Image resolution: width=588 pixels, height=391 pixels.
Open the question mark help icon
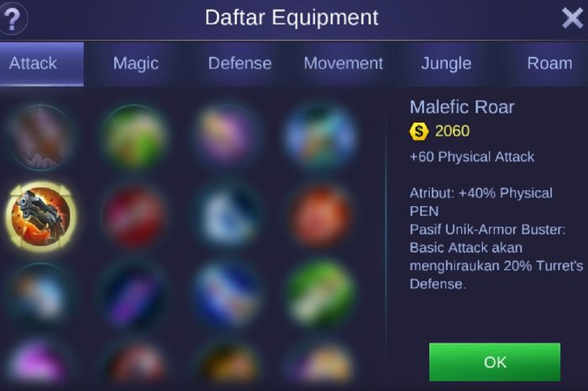tap(13, 18)
